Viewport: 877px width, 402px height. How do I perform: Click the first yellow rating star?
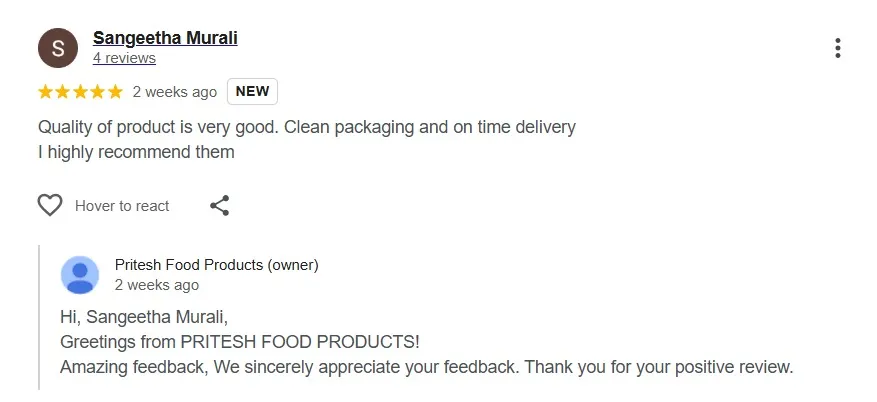point(46,92)
